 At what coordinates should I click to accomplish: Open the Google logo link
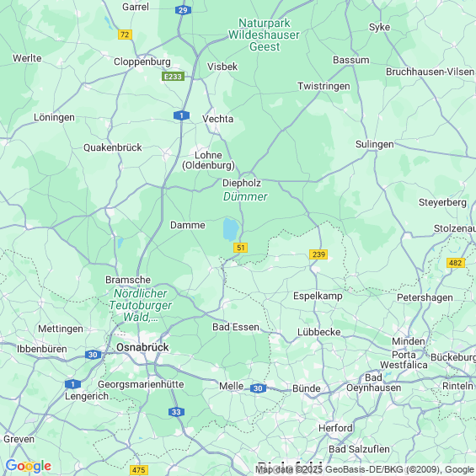coord(29,466)
